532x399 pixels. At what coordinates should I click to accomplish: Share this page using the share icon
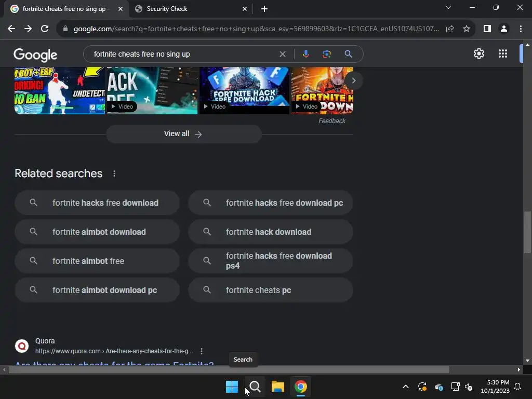[450, 29]
